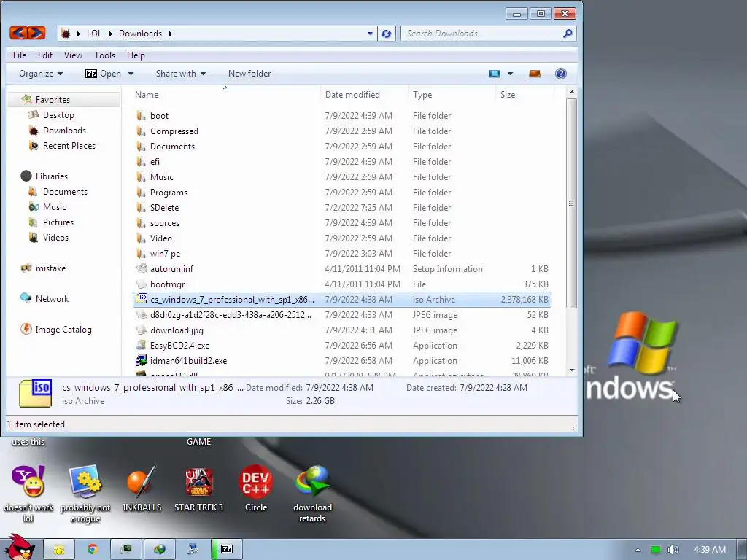
Task: Open the Organize dropdown
Action: 41,74
